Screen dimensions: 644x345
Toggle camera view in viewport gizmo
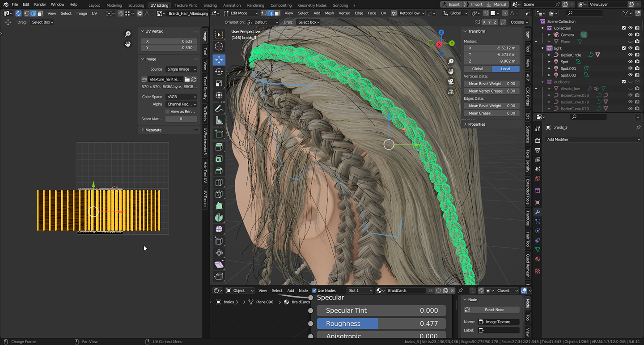[x=451, y=82]
